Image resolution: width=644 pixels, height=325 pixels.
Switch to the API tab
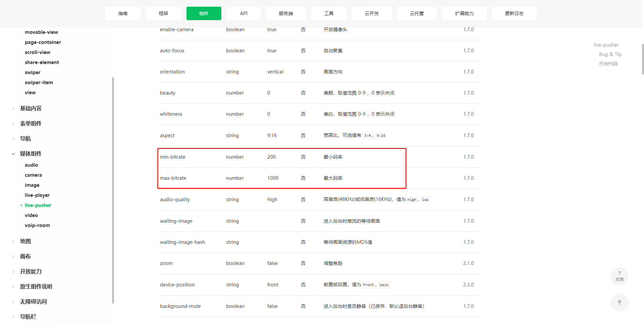[x=244, y=13]
